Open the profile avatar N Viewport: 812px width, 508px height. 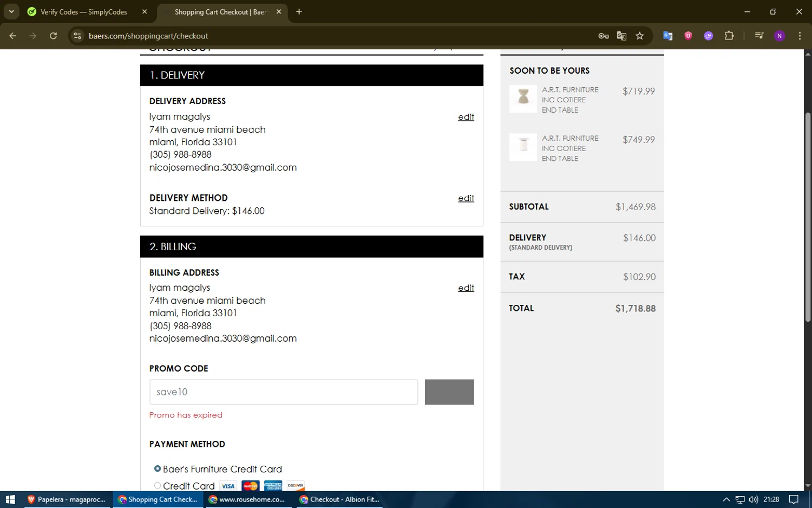point(780,36)
